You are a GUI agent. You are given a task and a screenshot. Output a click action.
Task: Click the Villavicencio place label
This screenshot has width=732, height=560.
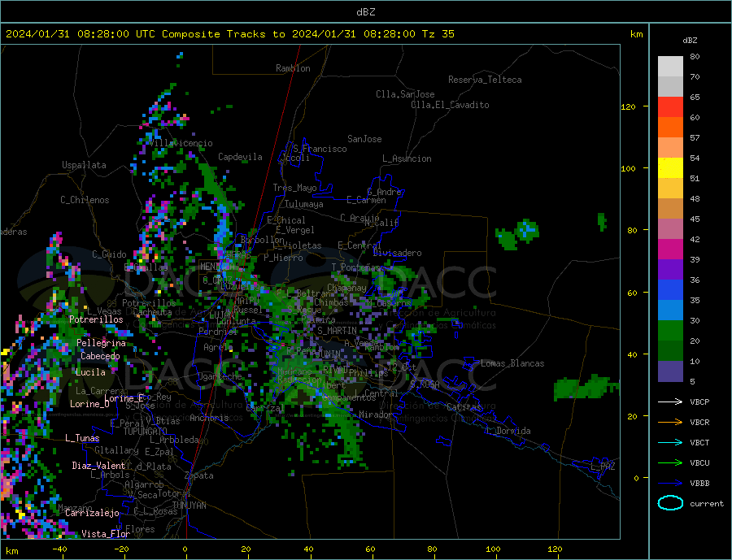pyautogui.click(x=181, y=143)
